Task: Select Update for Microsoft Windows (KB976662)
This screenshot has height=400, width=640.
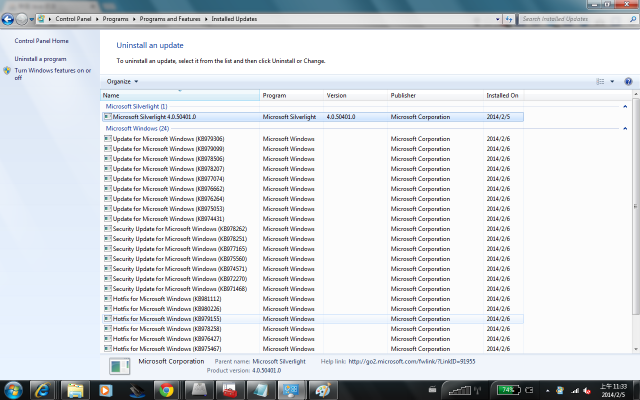Action: [x=313, y=189]
